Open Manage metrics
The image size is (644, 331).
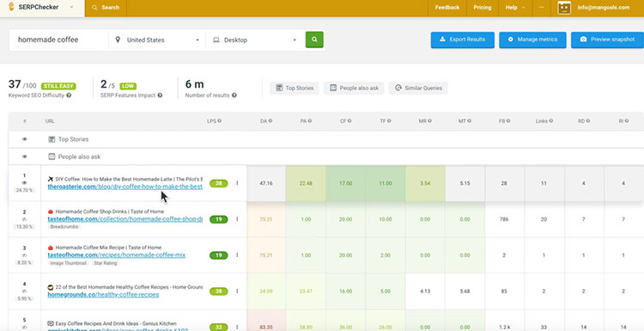[532, 40]
